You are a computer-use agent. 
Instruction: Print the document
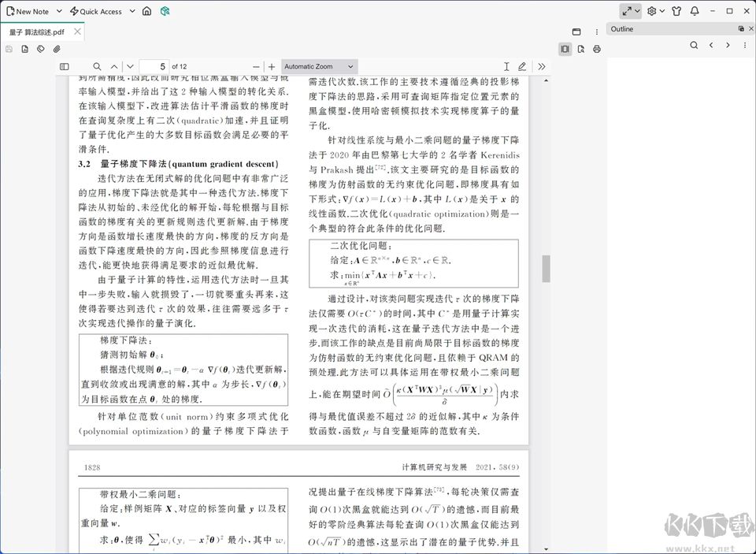tap(597, 49)
